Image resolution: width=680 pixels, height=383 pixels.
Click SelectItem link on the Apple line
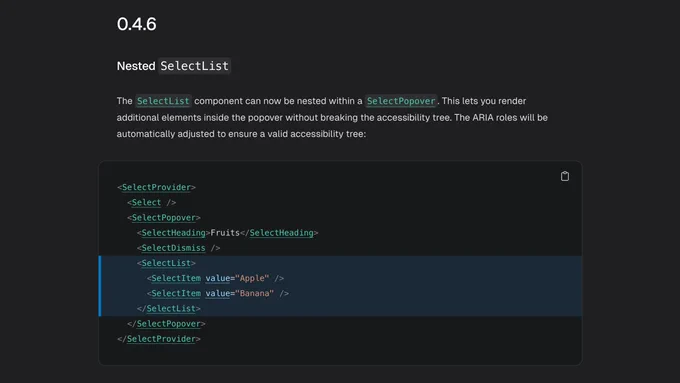176,278
